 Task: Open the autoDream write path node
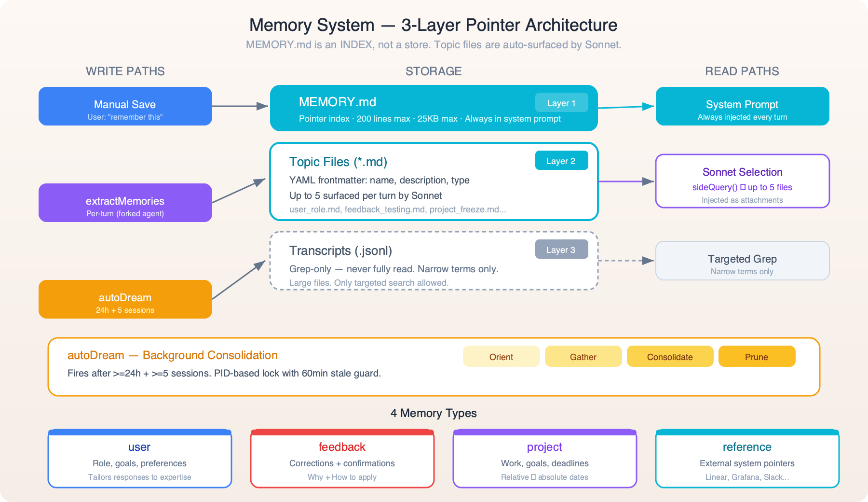tap(125, 299)
